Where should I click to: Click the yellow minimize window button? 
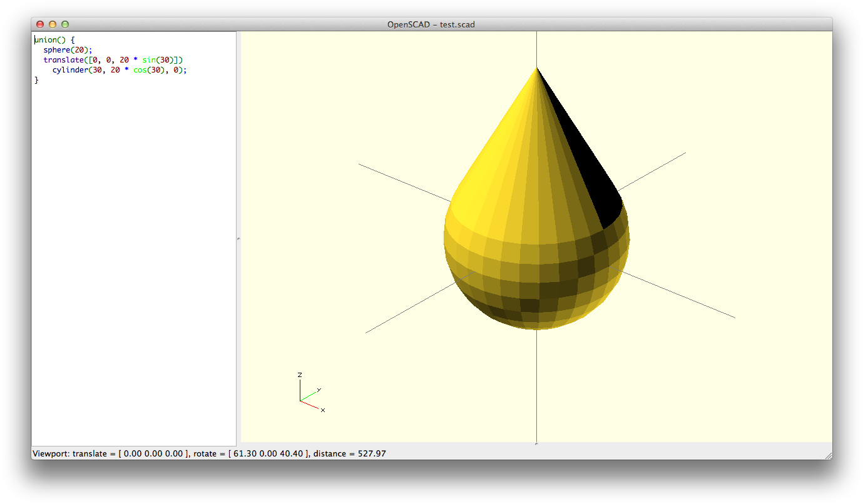[x=53, y=24]
